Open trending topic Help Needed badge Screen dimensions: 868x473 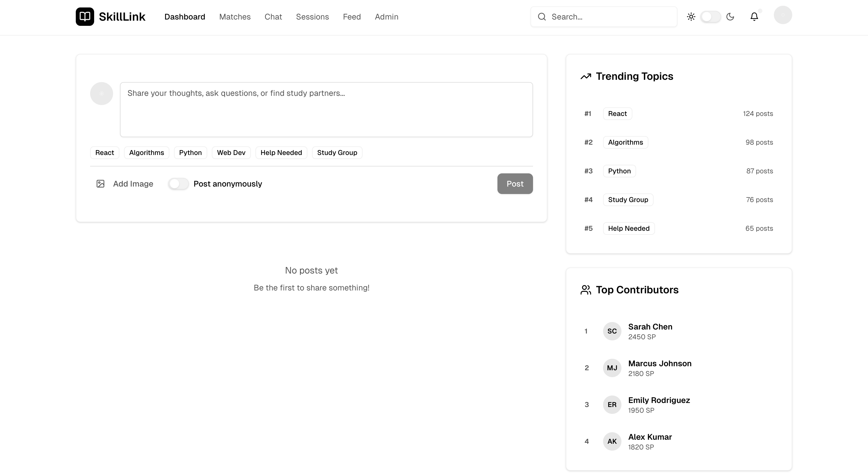pos(629,228)
